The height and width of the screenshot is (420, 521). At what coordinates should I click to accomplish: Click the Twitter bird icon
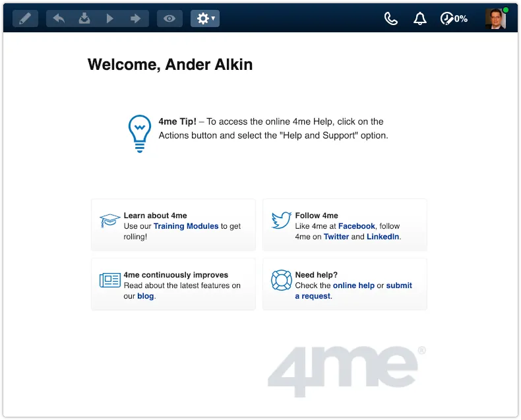tap(281, 220)
